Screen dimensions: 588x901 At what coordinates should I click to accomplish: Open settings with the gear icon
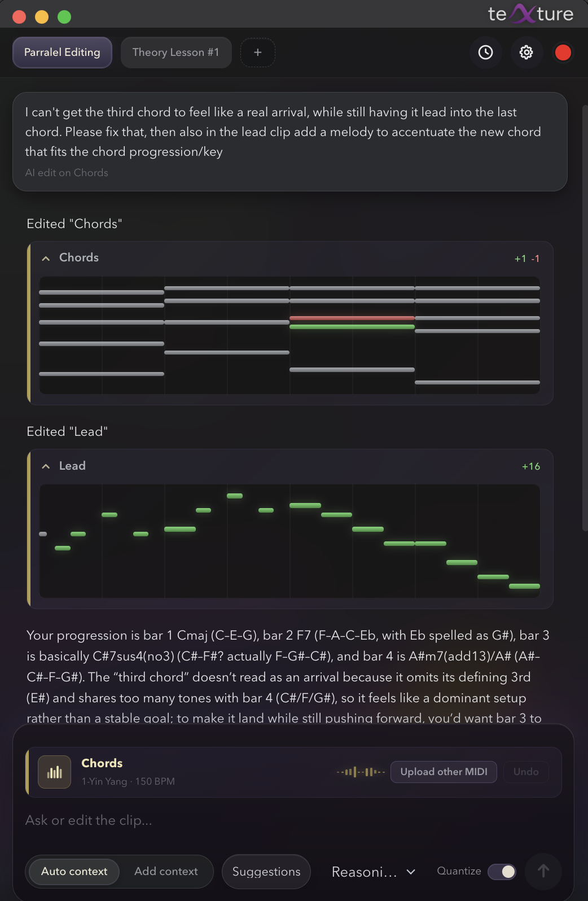tap(526, 53)
